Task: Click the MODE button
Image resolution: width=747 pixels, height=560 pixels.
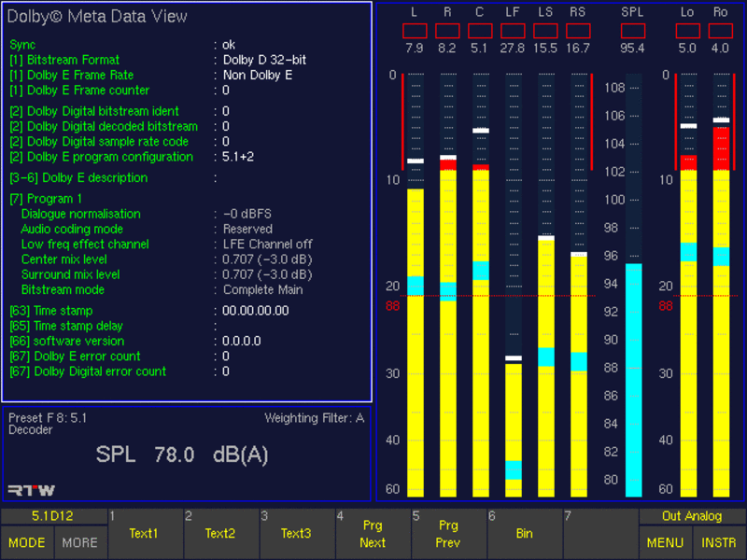Action: tap(27, 542)
